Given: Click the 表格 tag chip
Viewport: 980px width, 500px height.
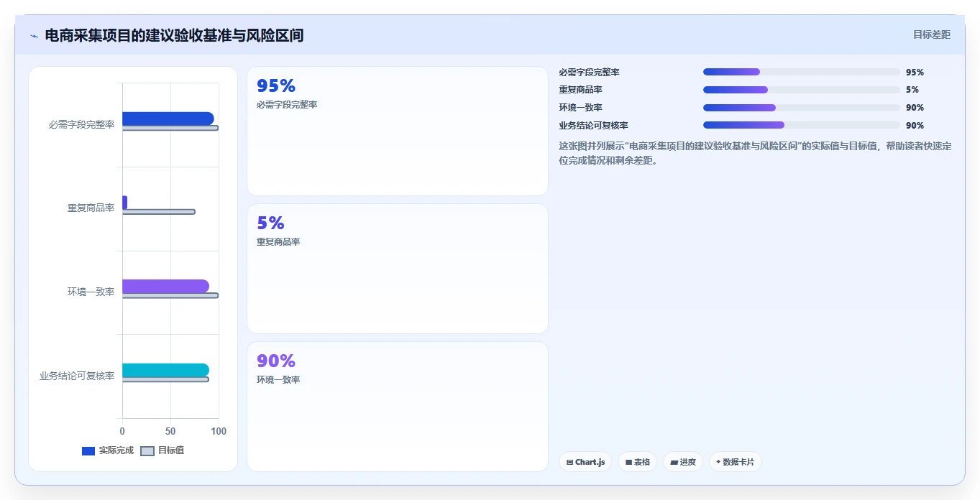Looking at the screenshot, I should point(637,462).
